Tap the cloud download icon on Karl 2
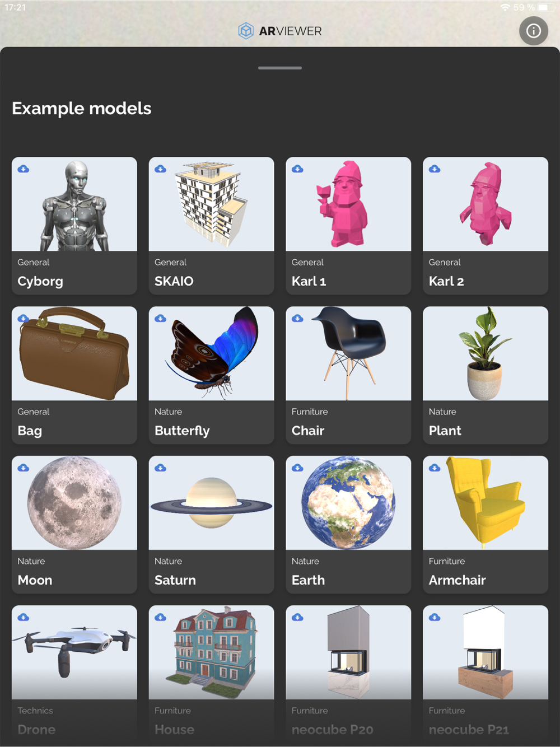 pos(435,169)
